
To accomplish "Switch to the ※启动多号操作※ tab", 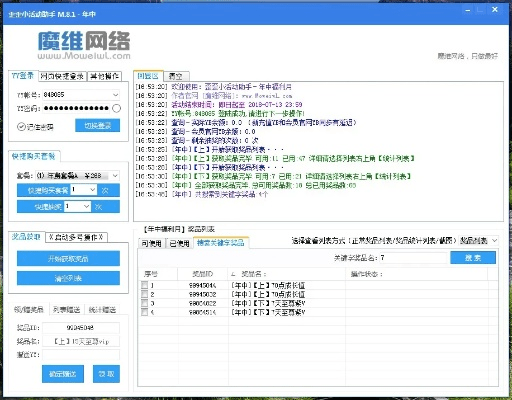I will [x=76, y=237].
